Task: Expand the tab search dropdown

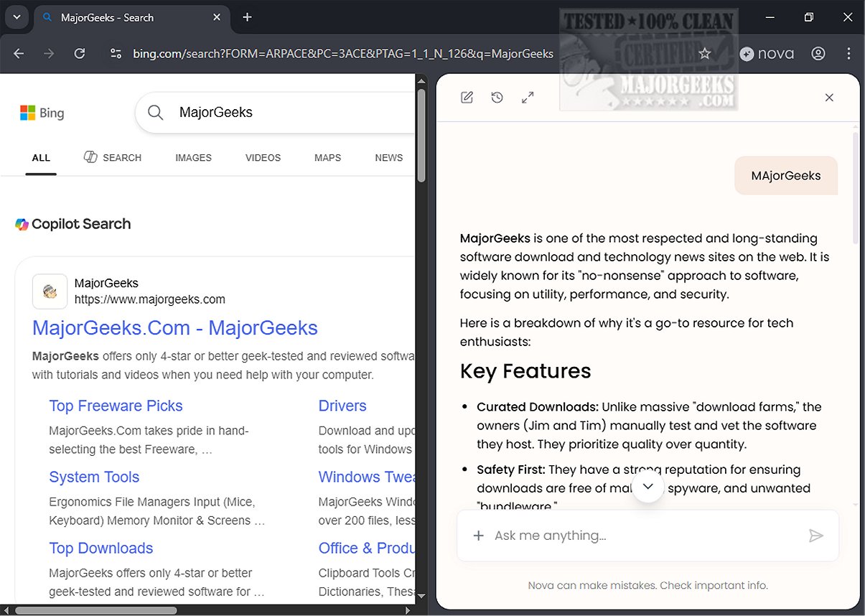Action: coord(17,17)
